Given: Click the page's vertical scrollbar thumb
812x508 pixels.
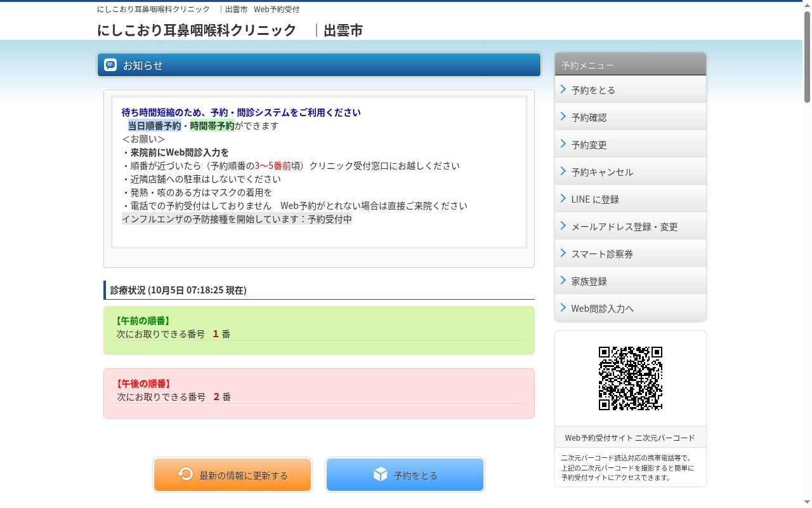Looking at the screenshot, I should pos(807,57).
